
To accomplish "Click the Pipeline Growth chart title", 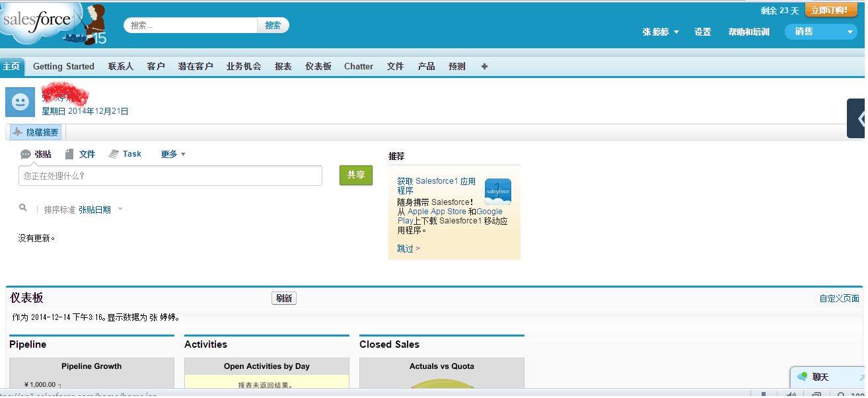I will click(92, 366).
